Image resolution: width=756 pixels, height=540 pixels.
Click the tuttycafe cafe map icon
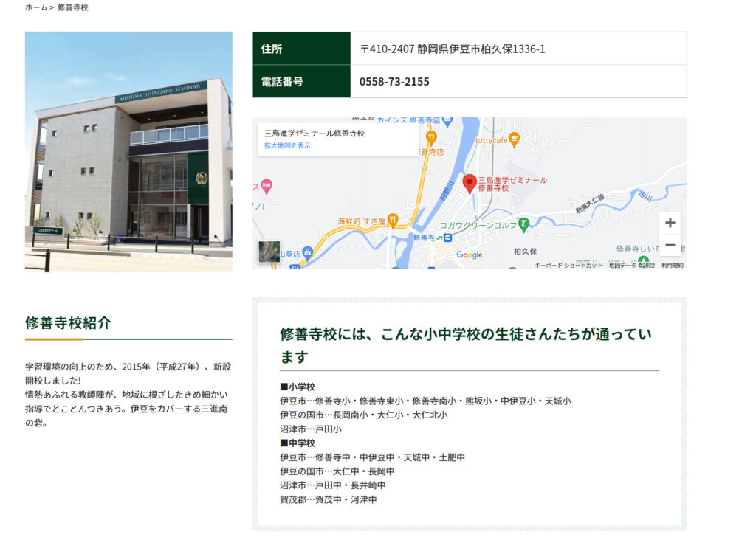tap(515, 139)
